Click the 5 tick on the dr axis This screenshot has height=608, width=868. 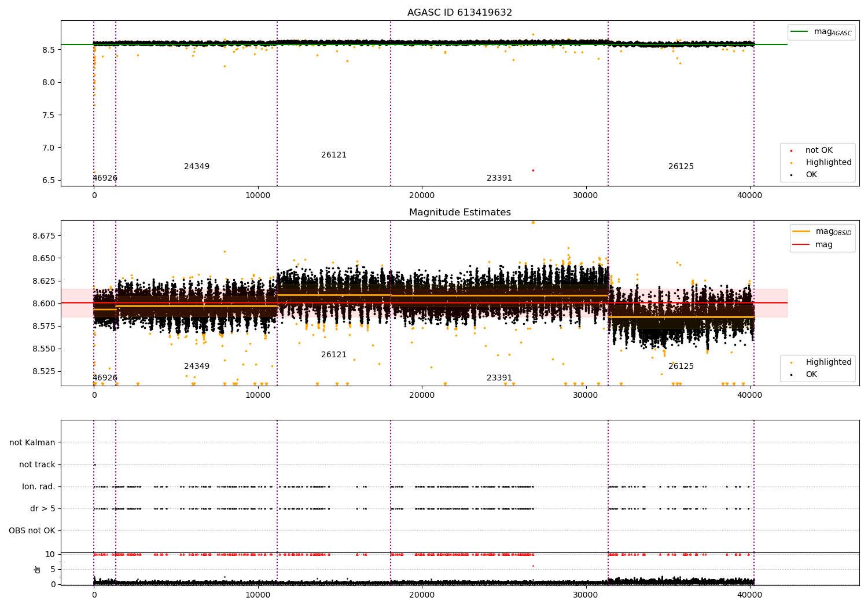[x=53, y=570]
